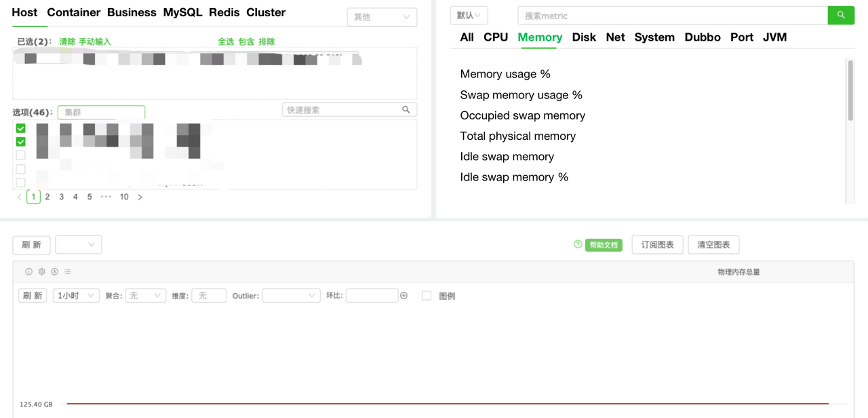Click the chart list menu icon
Screen dimensions: 868x418
(67, 271)
